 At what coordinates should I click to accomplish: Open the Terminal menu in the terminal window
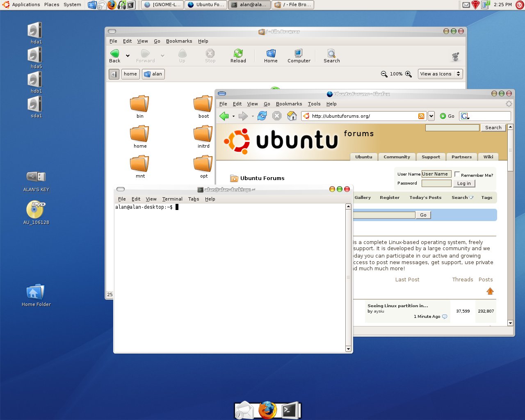172,199
